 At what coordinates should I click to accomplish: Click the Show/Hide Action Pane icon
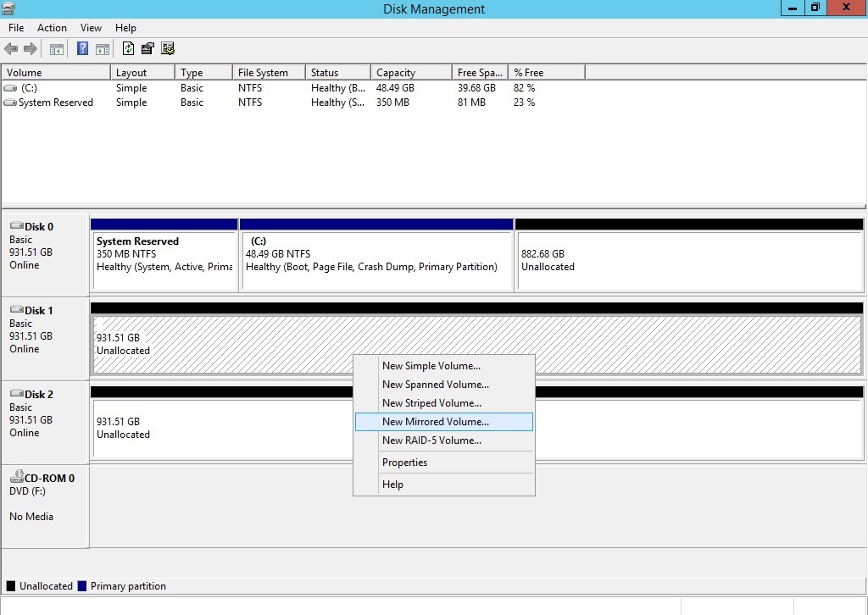(103, 49)
